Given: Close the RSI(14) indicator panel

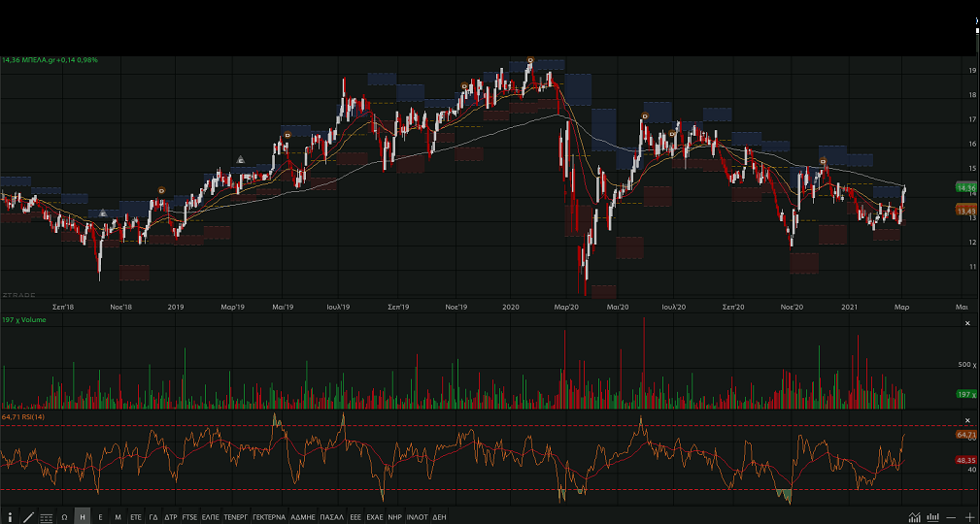Looking at the screenshot, I should (x=966, y=417).
